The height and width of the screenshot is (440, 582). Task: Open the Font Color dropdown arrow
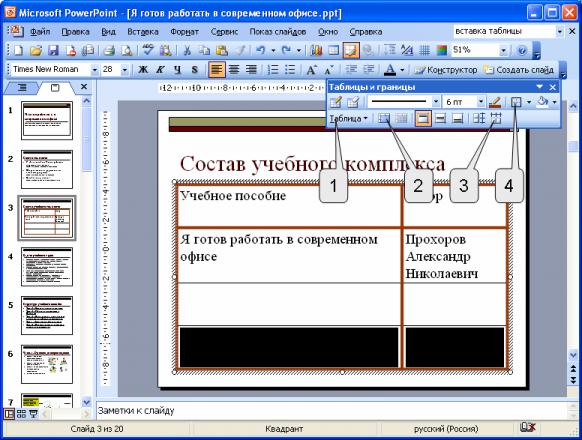(402, 69)
